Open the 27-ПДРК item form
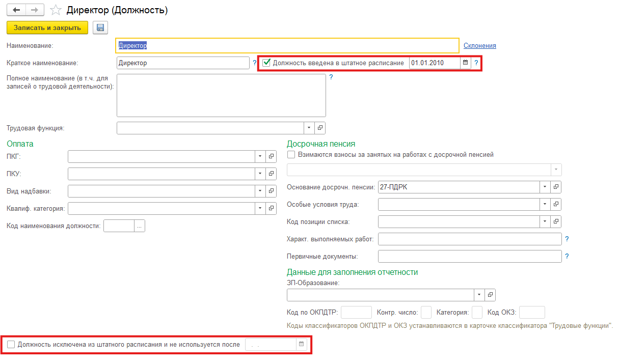 click(x=556, y=187)
